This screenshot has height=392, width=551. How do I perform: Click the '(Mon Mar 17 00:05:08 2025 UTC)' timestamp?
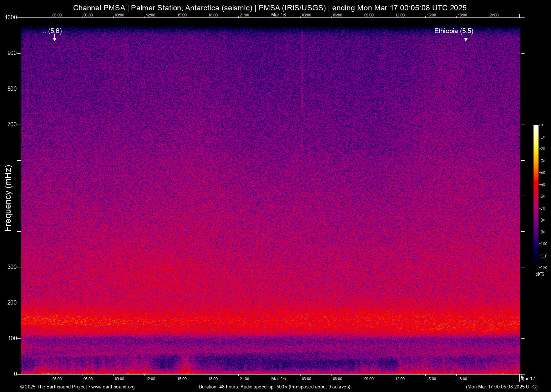click(x=502, y=387)
